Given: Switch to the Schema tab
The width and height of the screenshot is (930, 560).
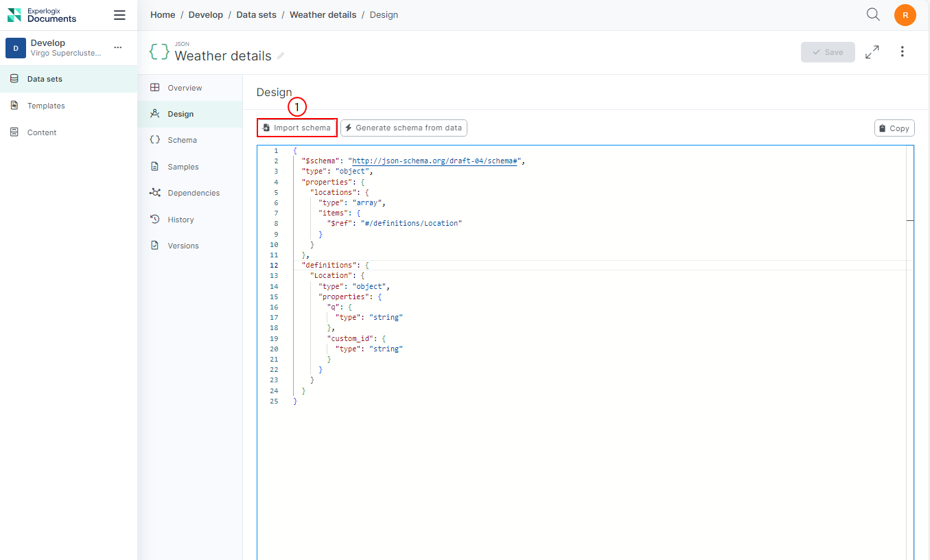Looking at the screenshot, I should tap(190, 140).
